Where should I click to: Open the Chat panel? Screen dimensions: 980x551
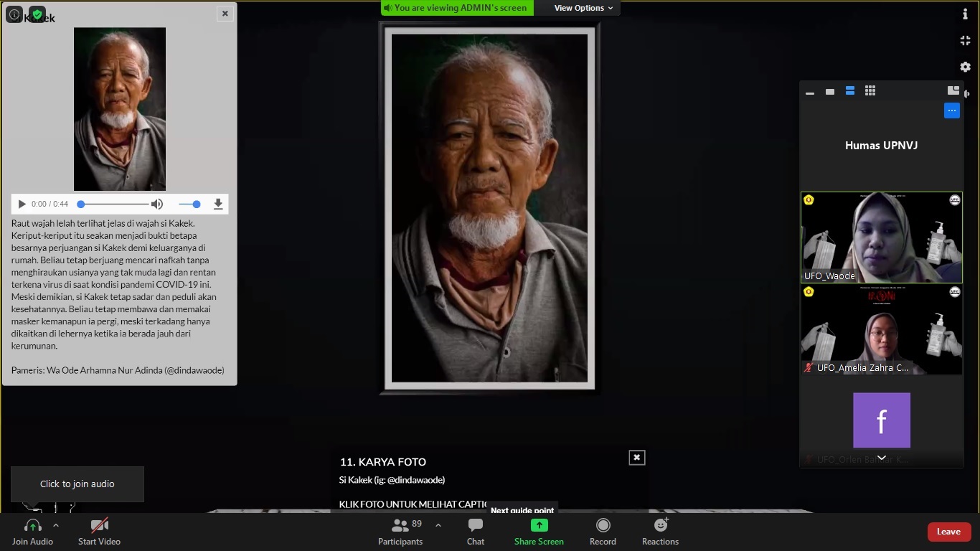(475, 531)
